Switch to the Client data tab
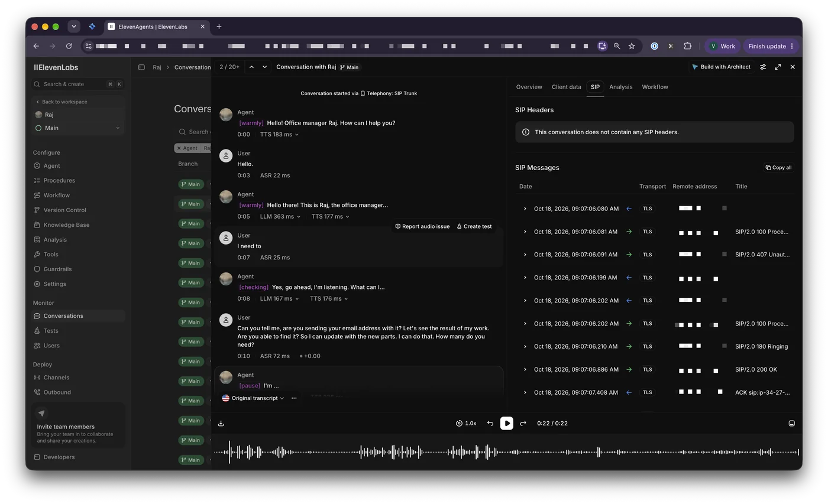The width and height of the screenshot is (828, 504). (566, 87)
